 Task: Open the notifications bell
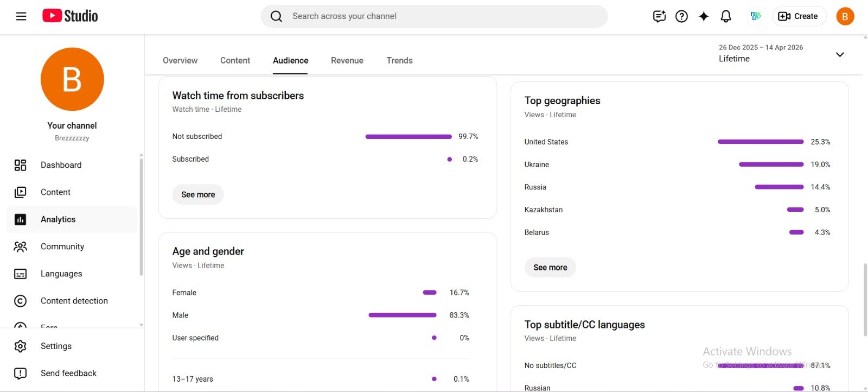click(x=726, y=16)
